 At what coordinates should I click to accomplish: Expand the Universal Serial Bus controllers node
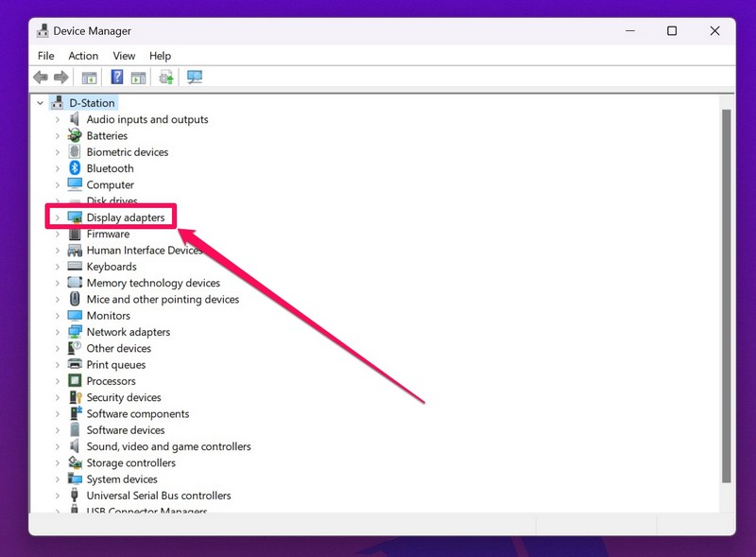[57, 496]
